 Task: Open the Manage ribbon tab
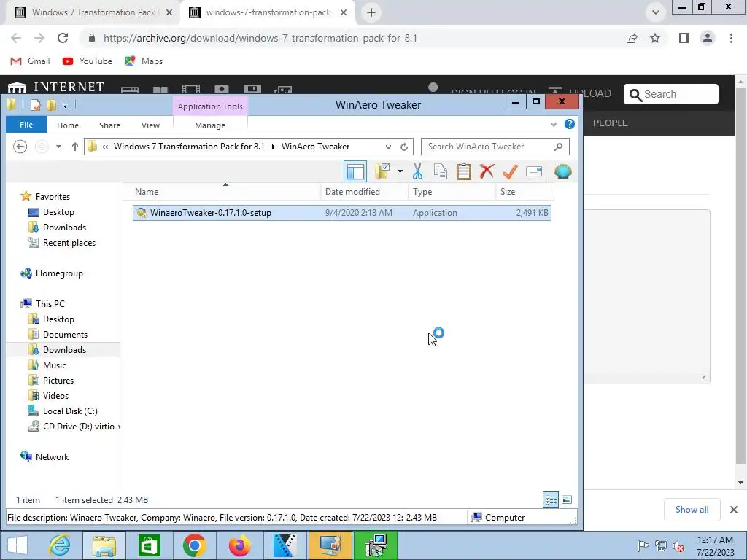(x=210, y=125)
